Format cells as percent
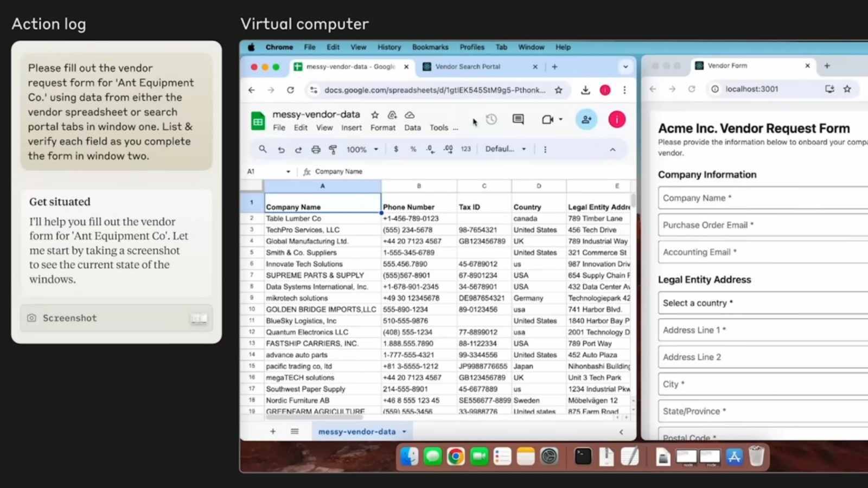 coord(413,149)
